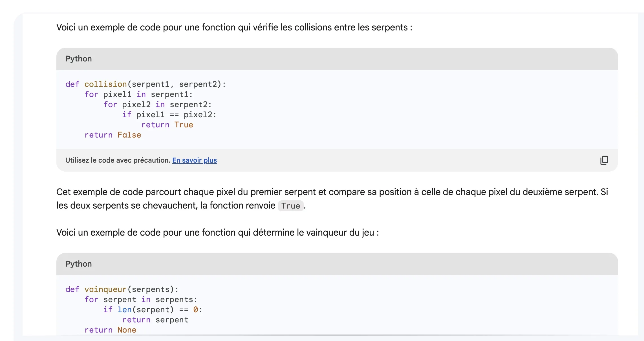644x341 pixels.
Task: Click the "def collision(serpent1, serpent2):" line
Action: [x=145, y=84]
